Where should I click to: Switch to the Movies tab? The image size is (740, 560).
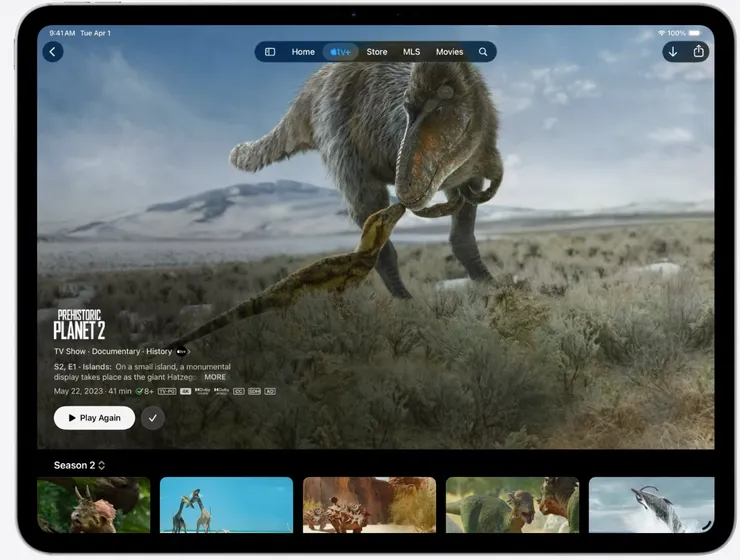click(449, 52)
